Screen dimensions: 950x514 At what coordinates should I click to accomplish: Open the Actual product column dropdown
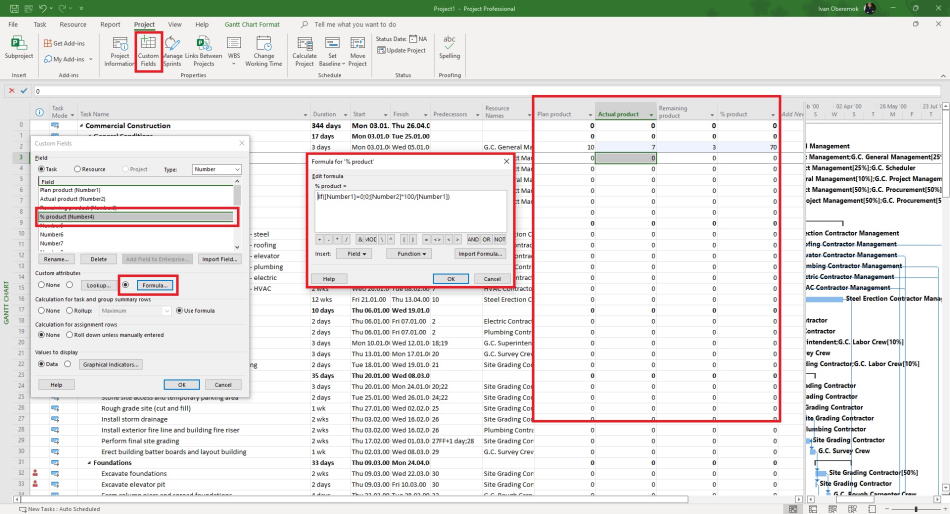651,115
